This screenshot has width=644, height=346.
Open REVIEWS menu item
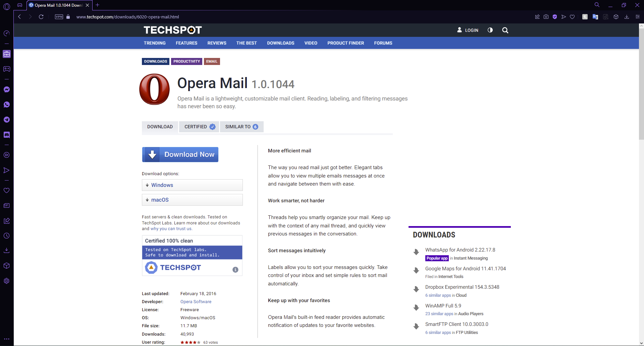(x=217, y=43)
